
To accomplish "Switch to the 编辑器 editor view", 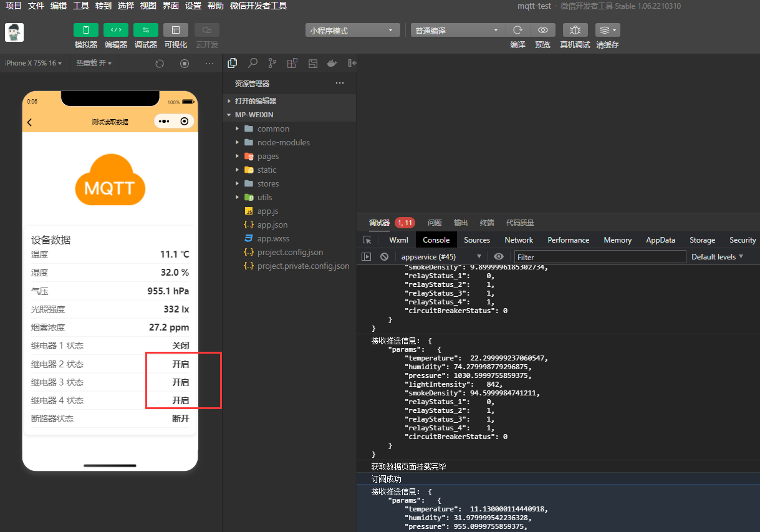I will pyautogui.click(x=116, y=29).
